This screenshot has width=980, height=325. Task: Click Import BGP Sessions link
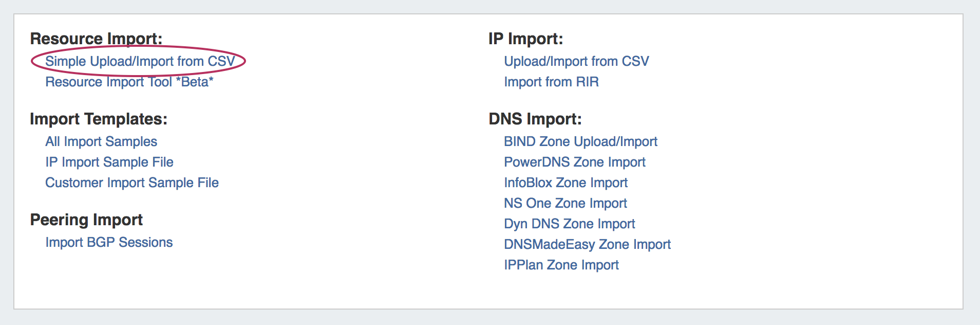click(109, 242)
